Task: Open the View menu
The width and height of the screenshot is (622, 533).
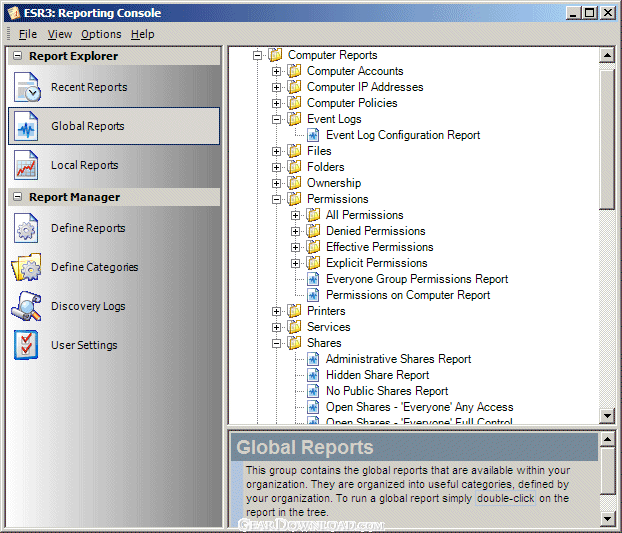Action: [x=60, y=35]
